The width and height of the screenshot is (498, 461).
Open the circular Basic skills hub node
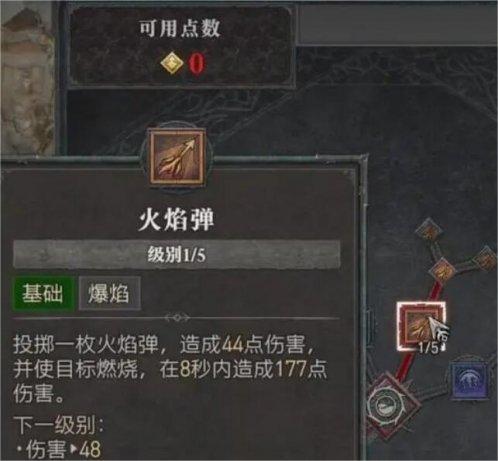coord(388,405)
